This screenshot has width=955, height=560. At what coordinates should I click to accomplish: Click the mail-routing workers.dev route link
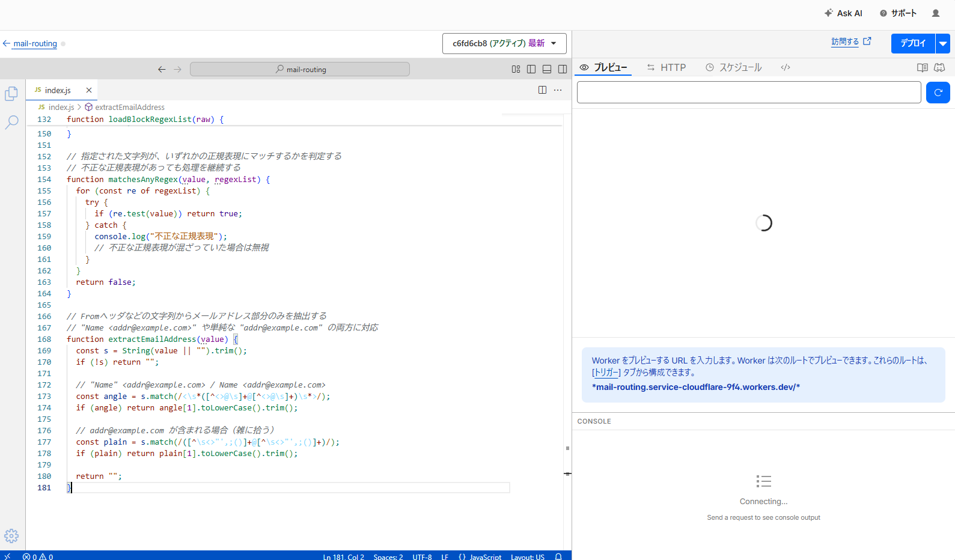pyautogui.click(x=696, y=387)
